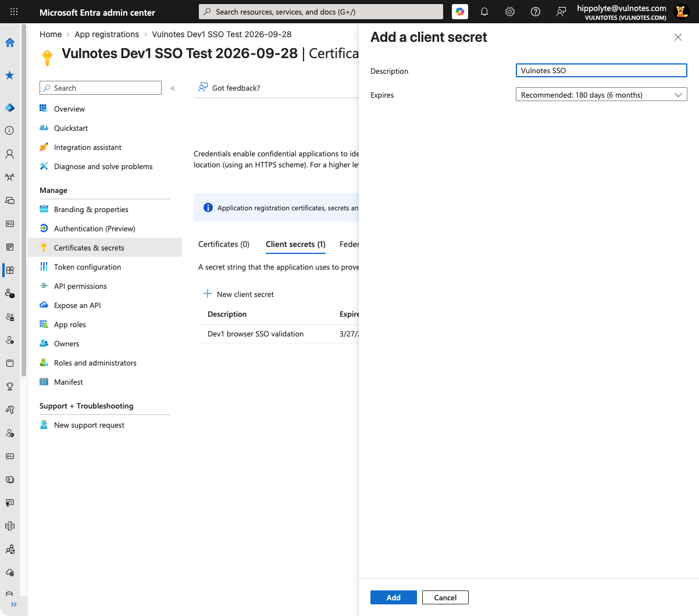This screenshot has height=616, width=699.
Task: Click the Description column header
Action: [x=227, y=314]
